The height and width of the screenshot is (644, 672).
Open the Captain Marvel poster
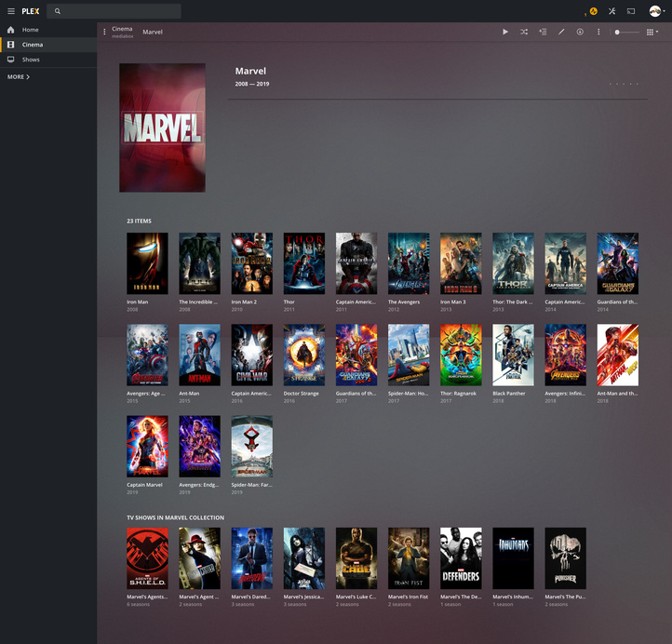click(147, 446)
